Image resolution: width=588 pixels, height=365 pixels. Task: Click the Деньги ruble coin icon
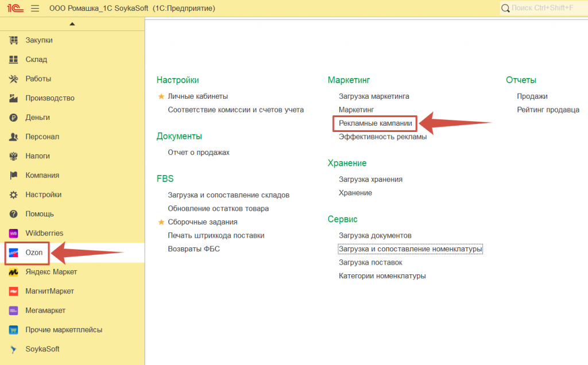14,118
